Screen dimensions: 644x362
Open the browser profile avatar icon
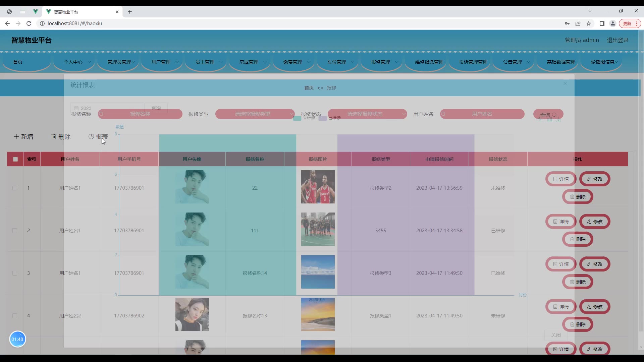(x=613, y=23)
